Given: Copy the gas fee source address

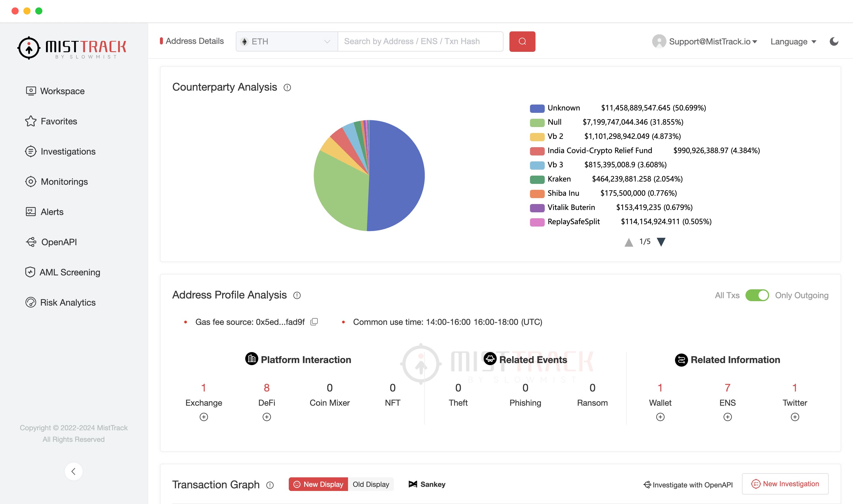Looking at the screenshot, I should pos(314,322).
